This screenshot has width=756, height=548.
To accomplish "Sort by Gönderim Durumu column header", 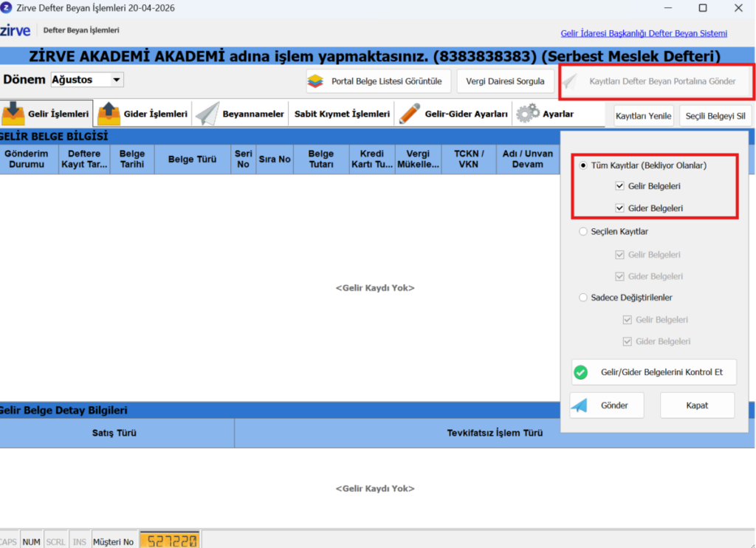I will pos(29,160).
